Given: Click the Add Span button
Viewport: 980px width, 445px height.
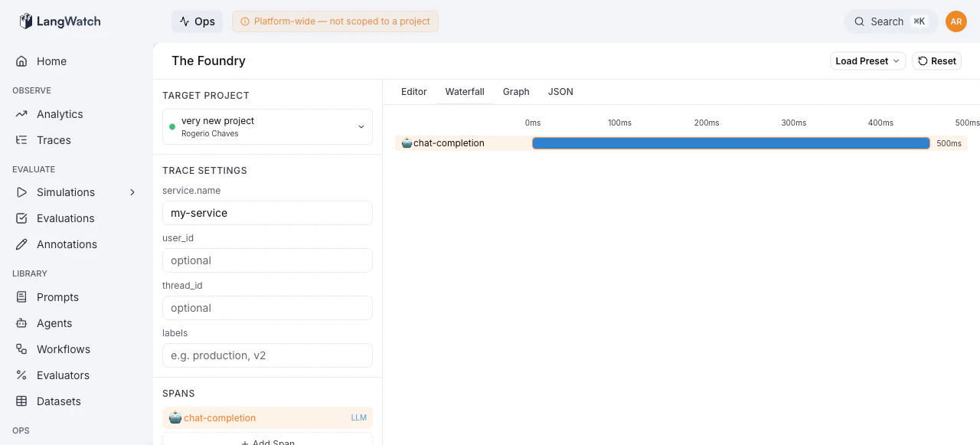Looking at the screenshot, I should (x=267, y=440).
